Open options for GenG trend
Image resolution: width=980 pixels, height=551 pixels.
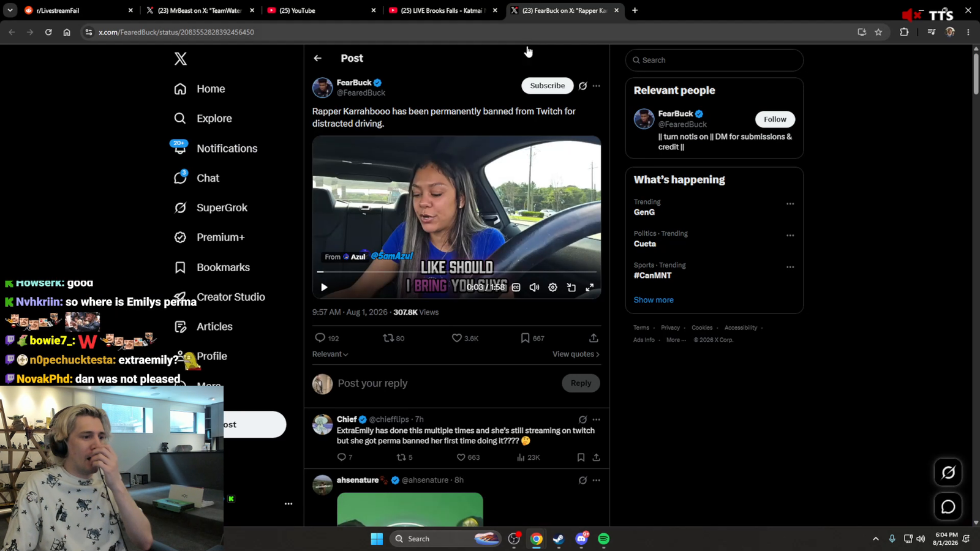click(x=790, y=204)
